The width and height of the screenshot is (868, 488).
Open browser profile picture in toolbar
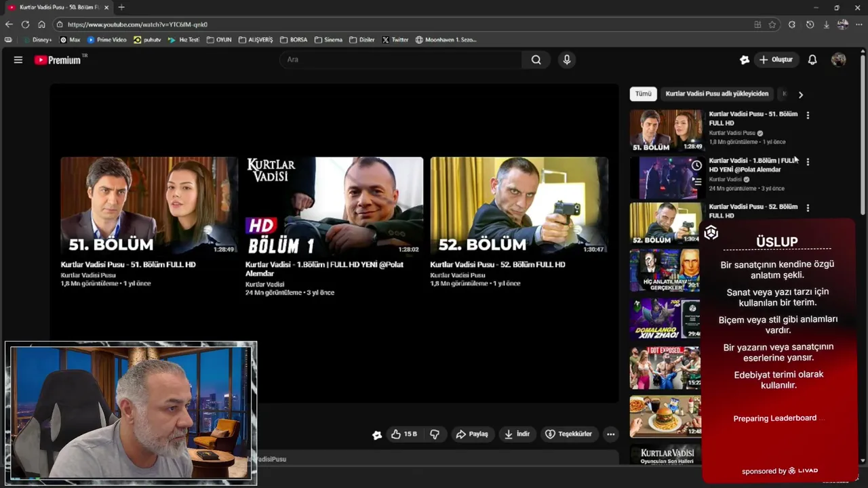(842, 24)
